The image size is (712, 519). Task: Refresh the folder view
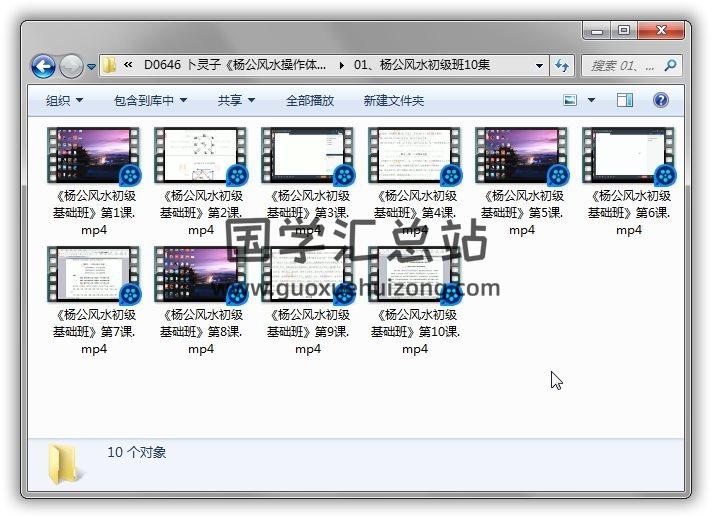click(x=562, y=66)
